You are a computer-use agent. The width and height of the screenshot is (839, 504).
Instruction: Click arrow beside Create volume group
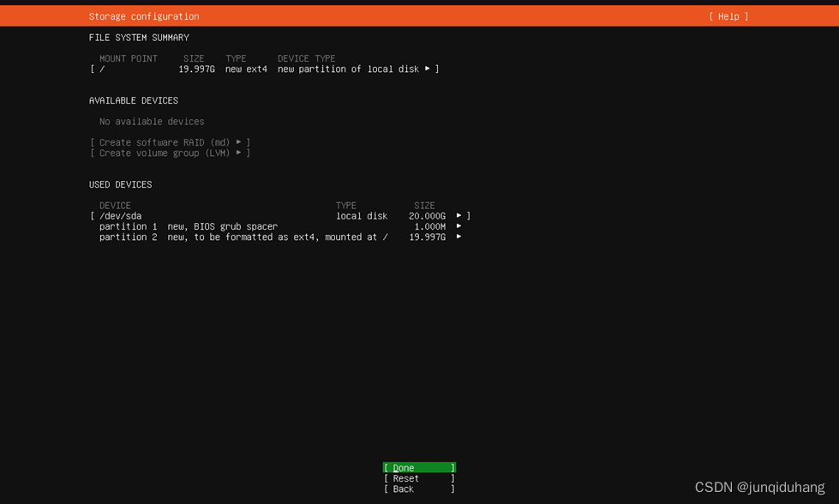[239, 153]
